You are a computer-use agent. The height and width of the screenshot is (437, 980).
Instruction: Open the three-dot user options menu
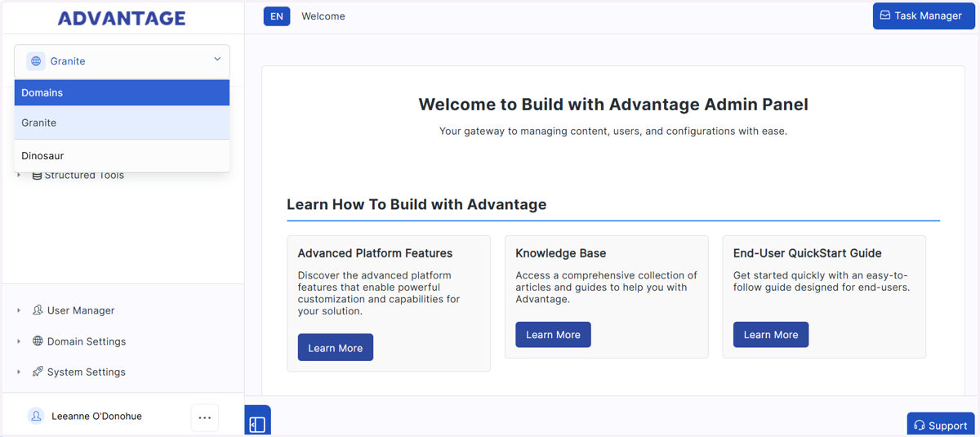(x=205, y=417)
